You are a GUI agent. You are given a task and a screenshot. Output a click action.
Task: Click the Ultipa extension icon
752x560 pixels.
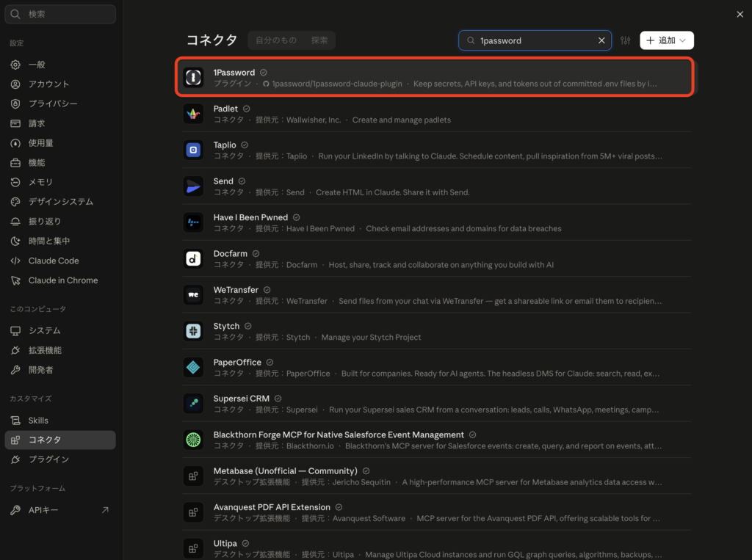point(193,548)
